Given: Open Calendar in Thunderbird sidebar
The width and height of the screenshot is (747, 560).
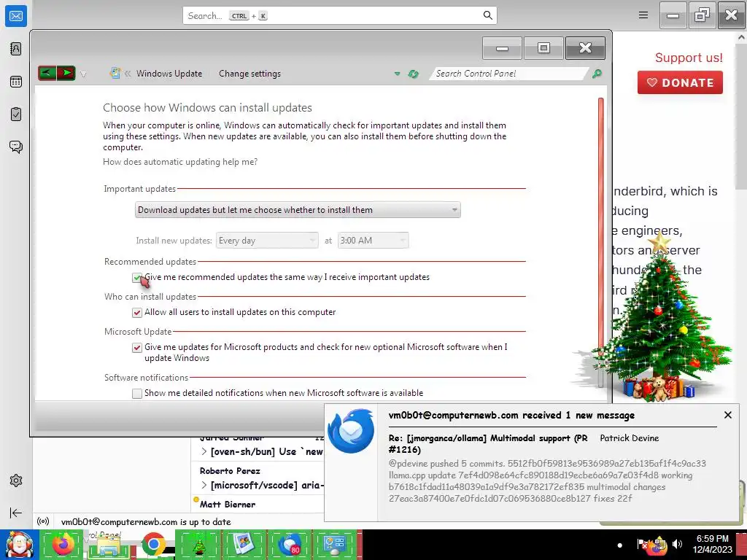Looking at the screenshot, I should (x=16, y=82).
